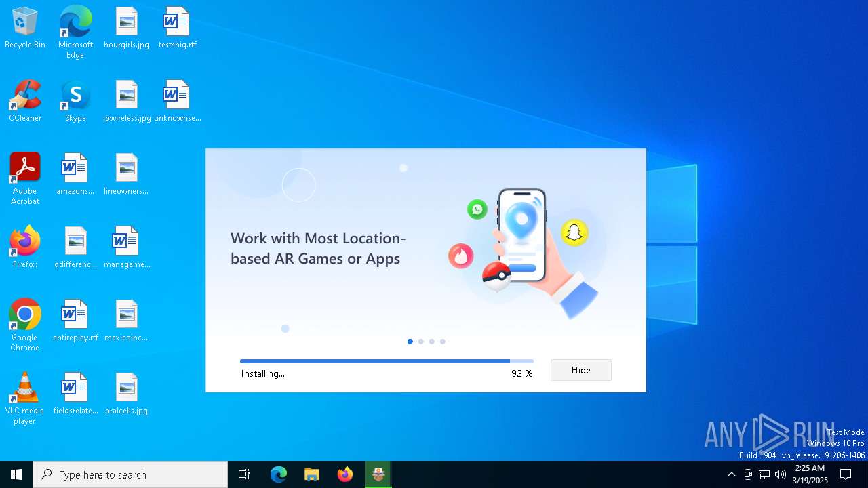The height and width of the screenshot is (488, 868).
Task: Select Skype desktop shortcut
Action: [x=75, y=102]
